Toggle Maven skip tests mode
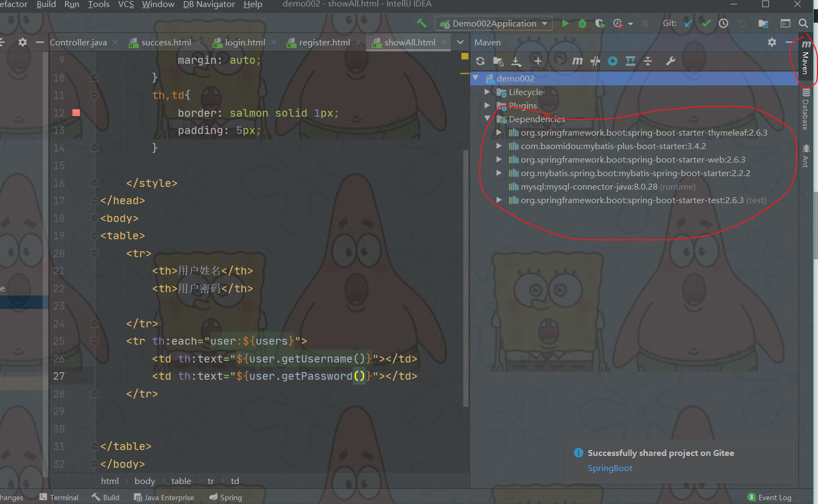 pyautogui.click(x=612, y=61)
